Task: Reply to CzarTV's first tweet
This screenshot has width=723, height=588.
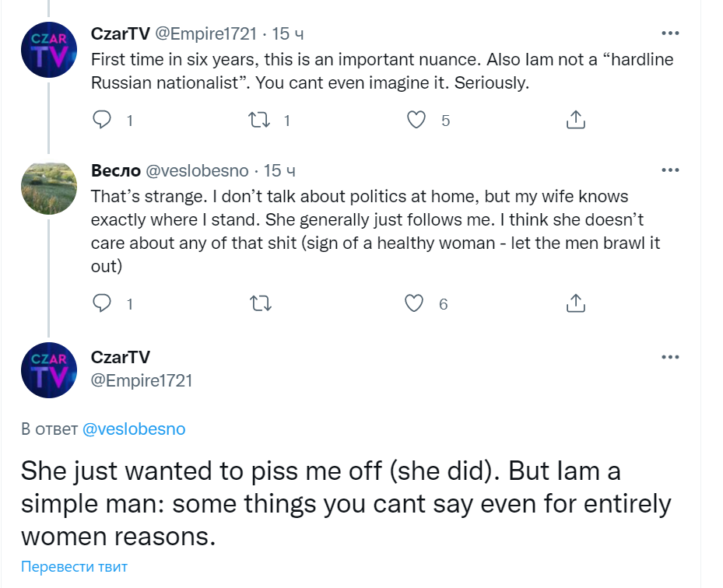Action: coord(103,120)
